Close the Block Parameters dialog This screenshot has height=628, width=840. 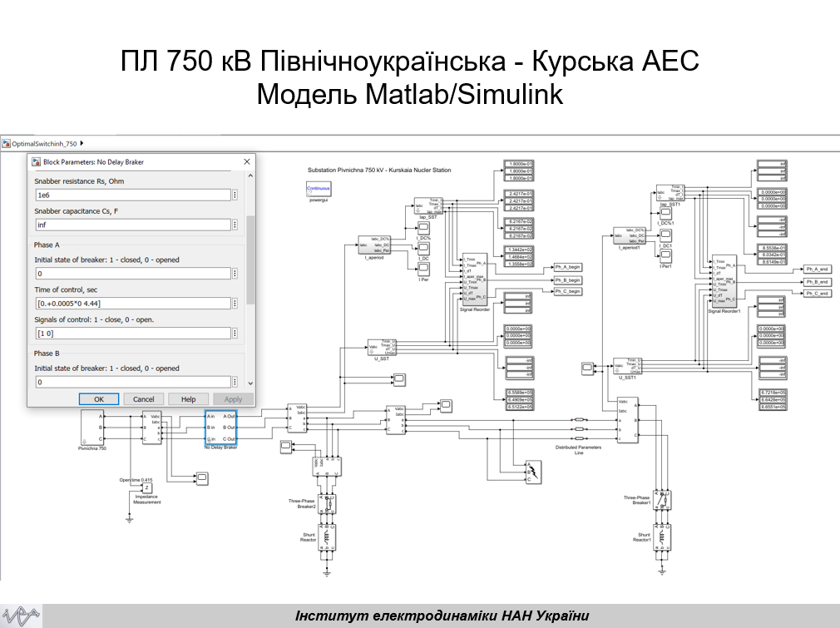[247, 162]
